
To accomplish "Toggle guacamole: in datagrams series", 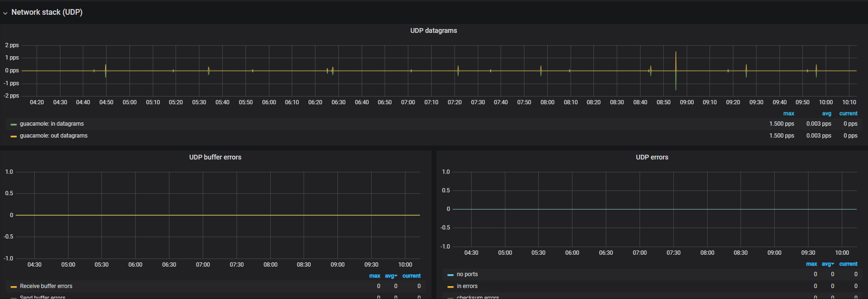I will coord(52,124).
